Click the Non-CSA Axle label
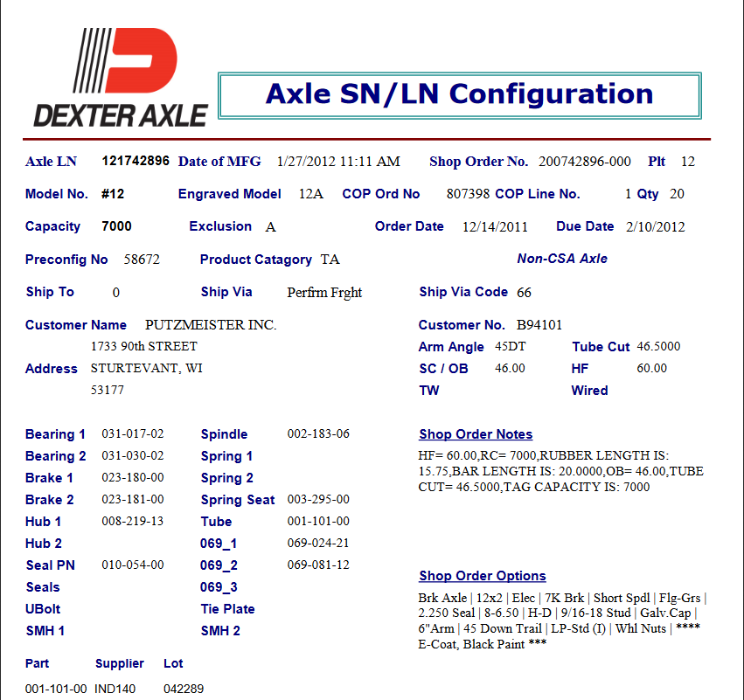The width and height of the screenshot is (744, 700). (x=562, y=259)
